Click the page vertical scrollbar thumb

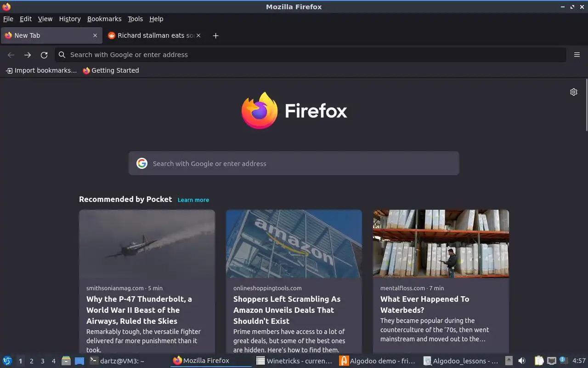(586, 105)
